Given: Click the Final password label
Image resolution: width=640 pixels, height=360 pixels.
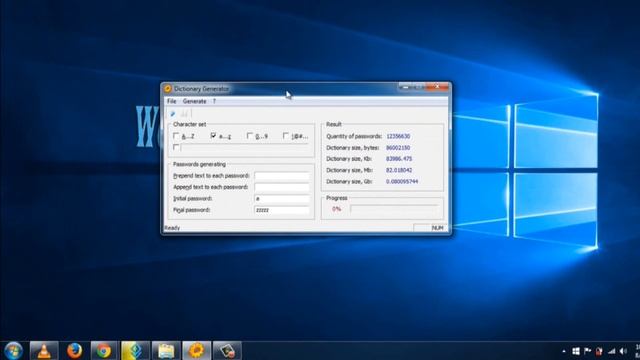Looking at the screenshot, I should pyautogui.click(x=192, y=210).
